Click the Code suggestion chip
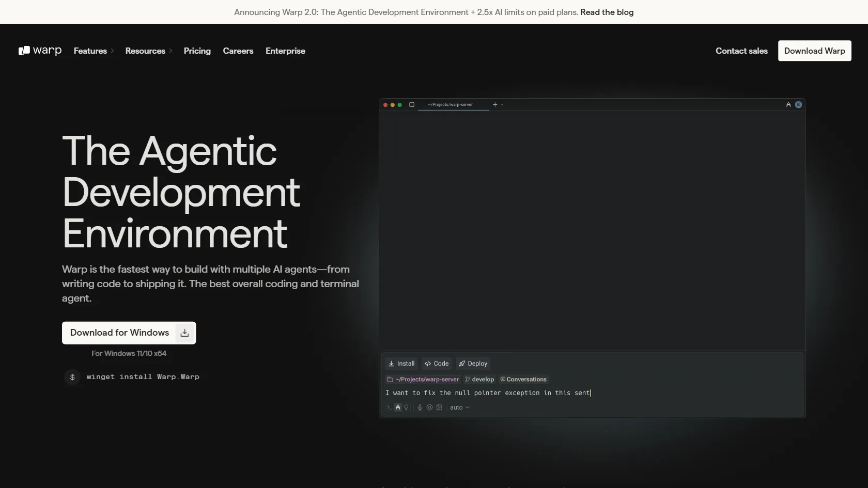The image size is (868, 488). (x=437, y=364)
